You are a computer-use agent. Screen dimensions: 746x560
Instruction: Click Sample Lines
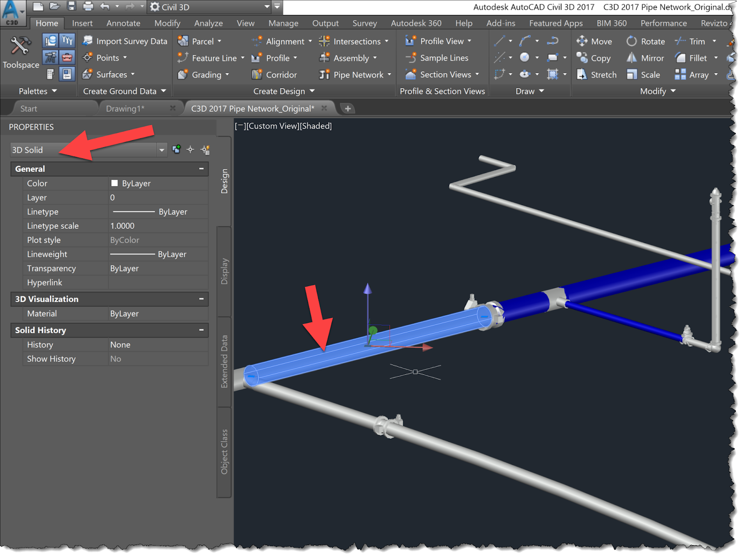tap(437, 58)
